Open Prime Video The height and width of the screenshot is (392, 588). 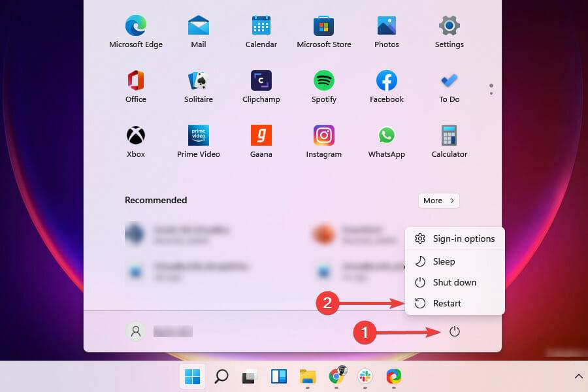199,141
